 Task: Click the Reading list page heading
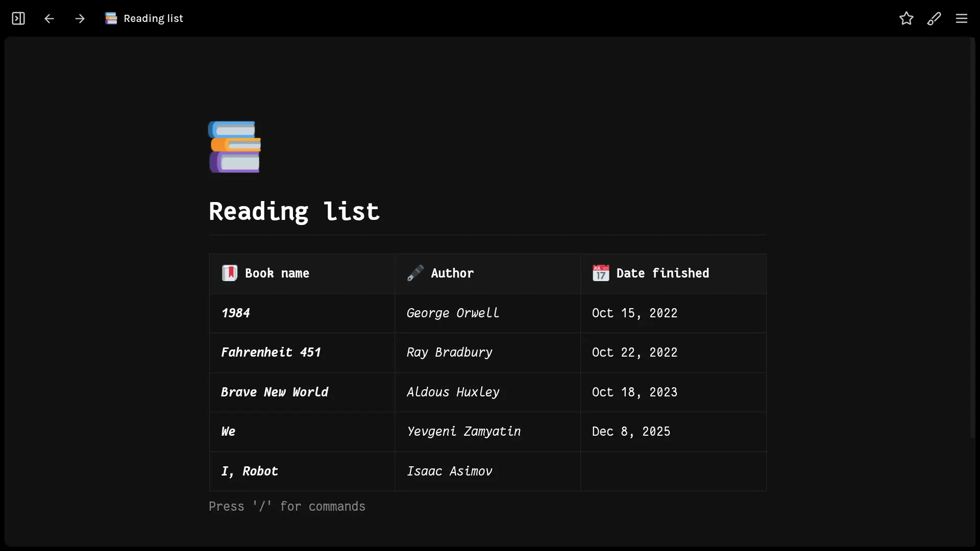pos(294,211)
